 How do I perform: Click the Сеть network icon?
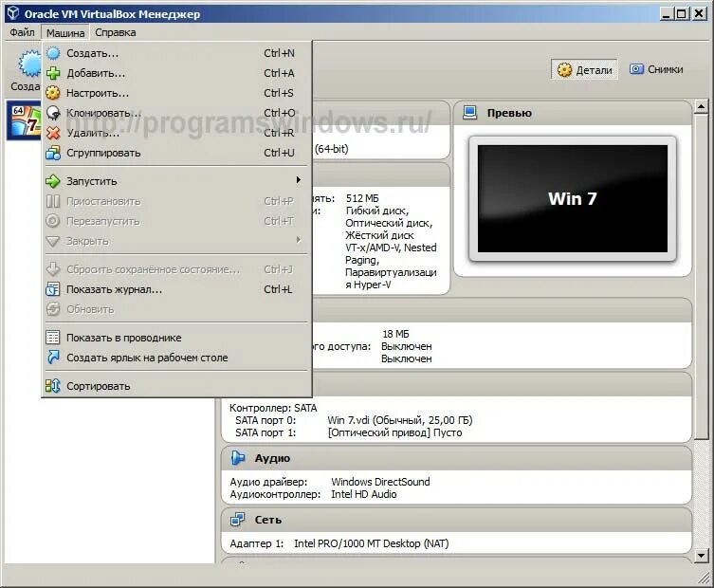point(238,519)
